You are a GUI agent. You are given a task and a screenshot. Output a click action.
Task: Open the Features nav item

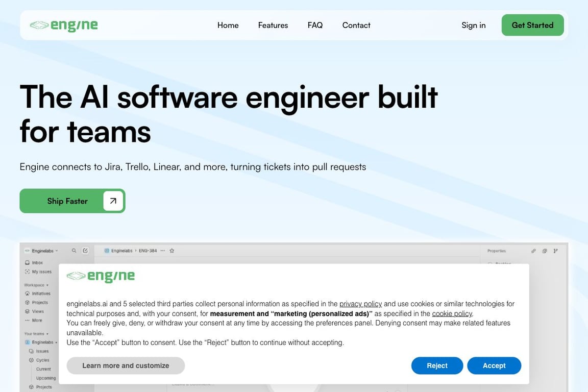[273, 25]
